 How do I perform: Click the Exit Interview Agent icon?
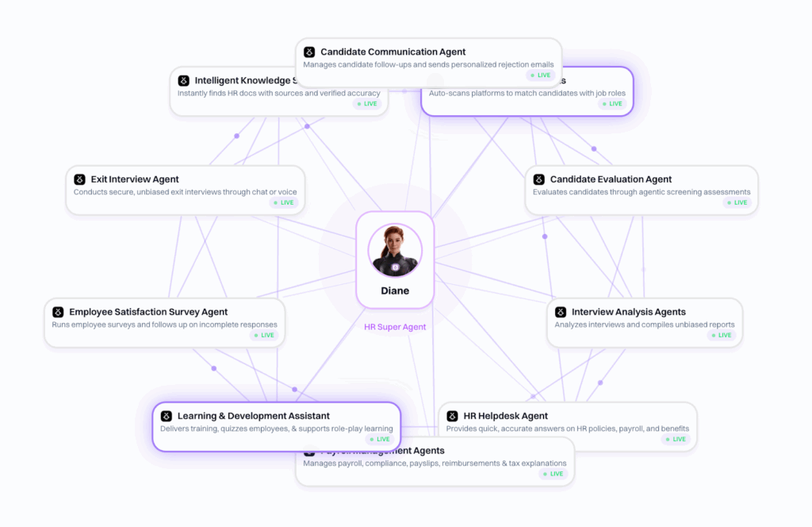[79, 180]
